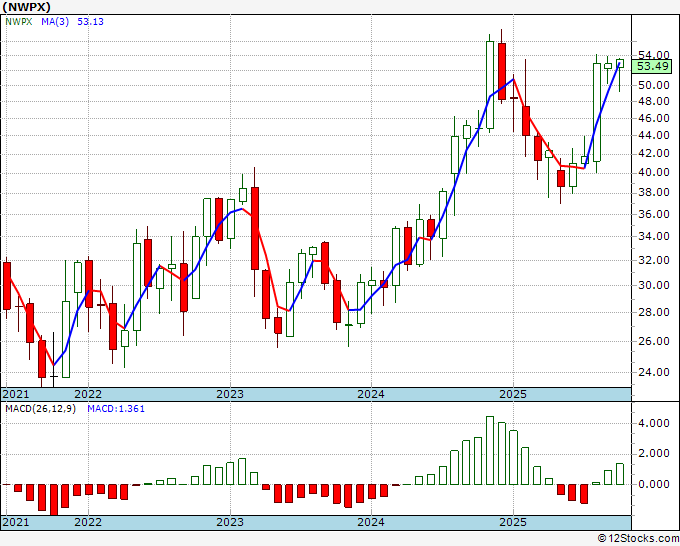Click the NWPX legend label
This screenshot has height=546, width=680.
19,22
